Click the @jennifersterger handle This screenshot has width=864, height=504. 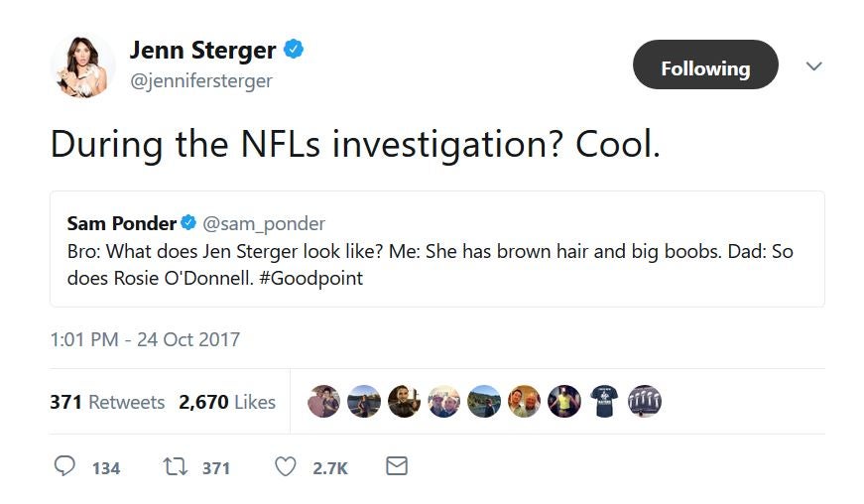[200, 79]
